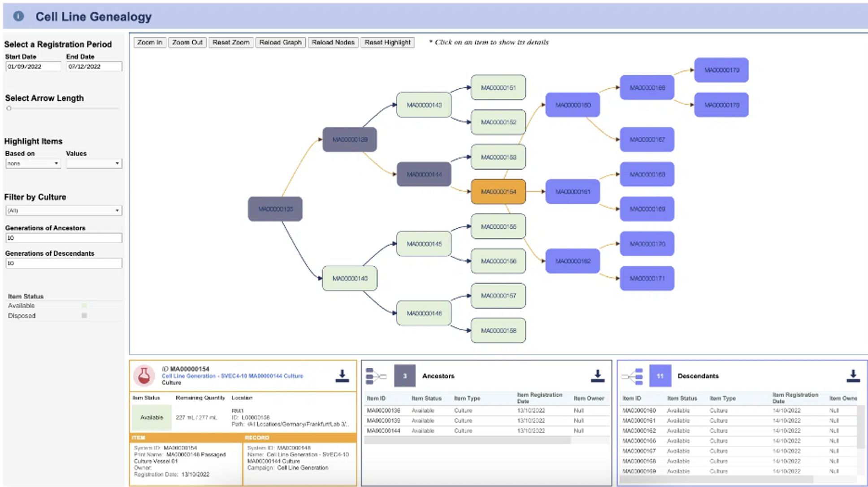Select highlighted orange node MA00000154

(x=498, y=191)
